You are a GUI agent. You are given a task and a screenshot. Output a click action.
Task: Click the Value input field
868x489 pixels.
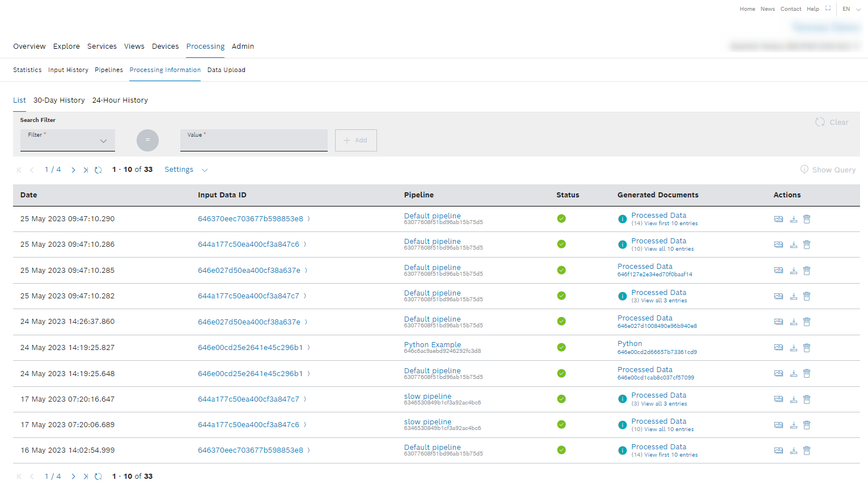pyautogui.click(x=253, y=141)
